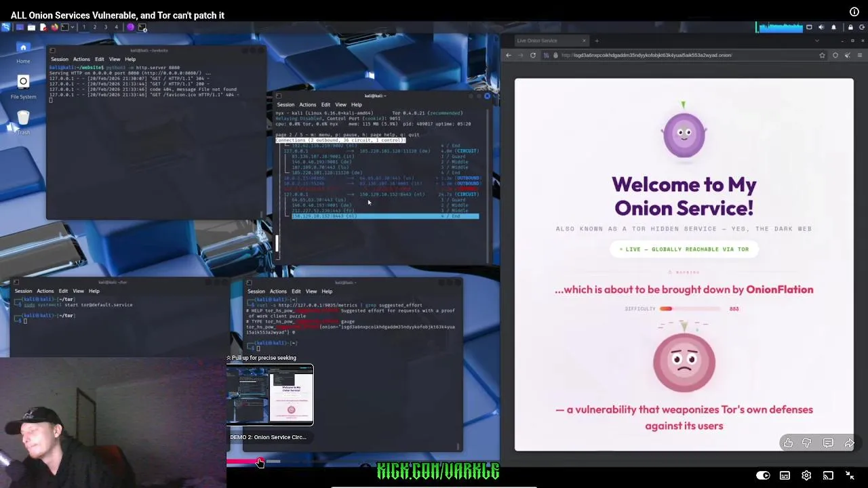This screenshot has height=488, width=868.
Task: Open Edit menu in website terminal
Action: click(x=100, y=59)
